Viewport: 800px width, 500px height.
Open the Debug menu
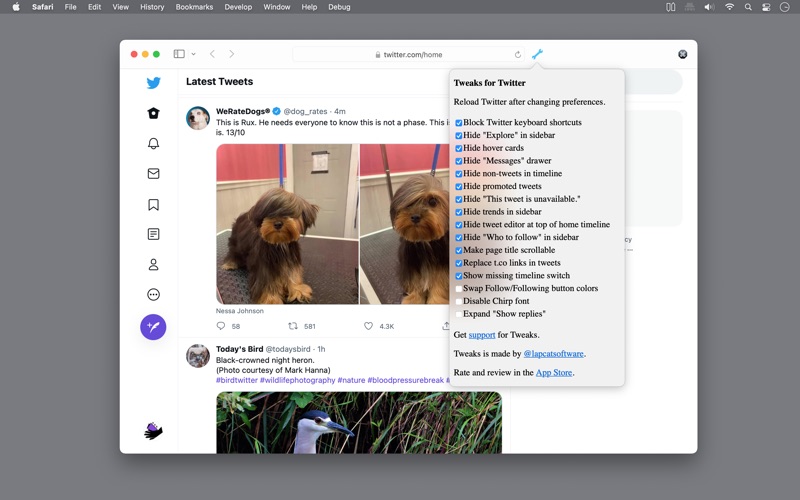(x=339, y=7)
